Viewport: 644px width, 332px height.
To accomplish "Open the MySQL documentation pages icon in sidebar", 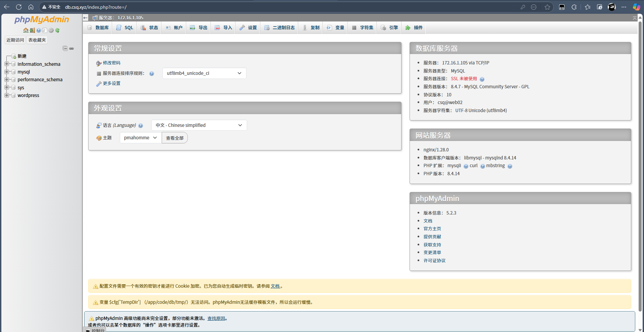I will point(45,30).
